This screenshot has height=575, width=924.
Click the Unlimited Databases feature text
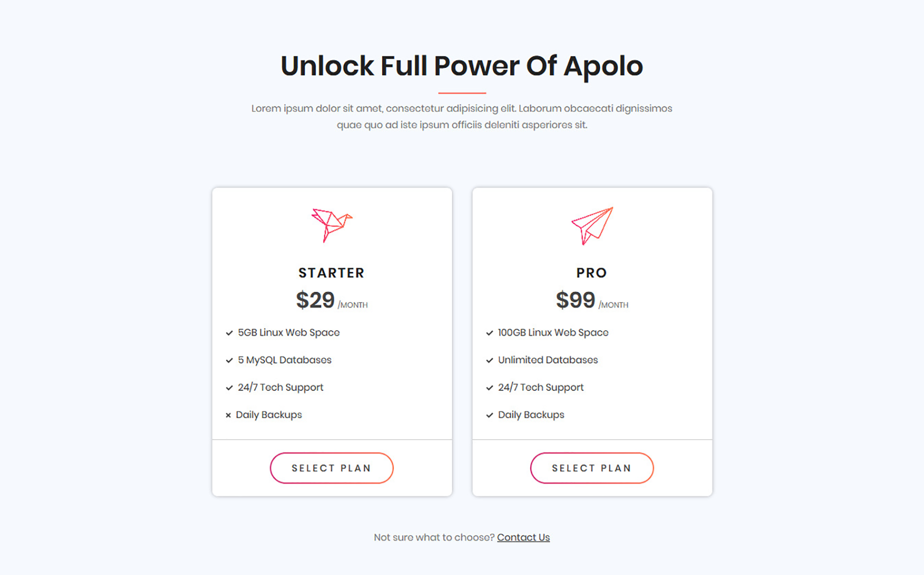coord(548,360)
